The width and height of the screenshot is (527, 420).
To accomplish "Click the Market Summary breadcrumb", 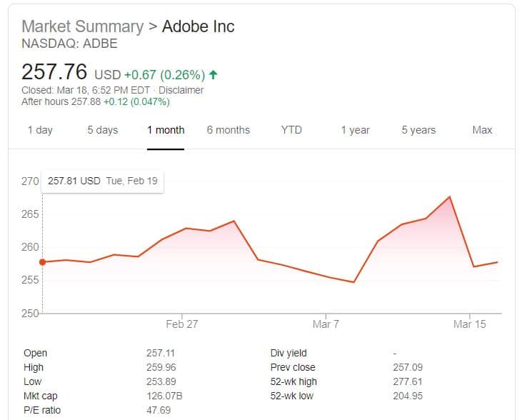I will pyautogui.click(x=82, y=27).
